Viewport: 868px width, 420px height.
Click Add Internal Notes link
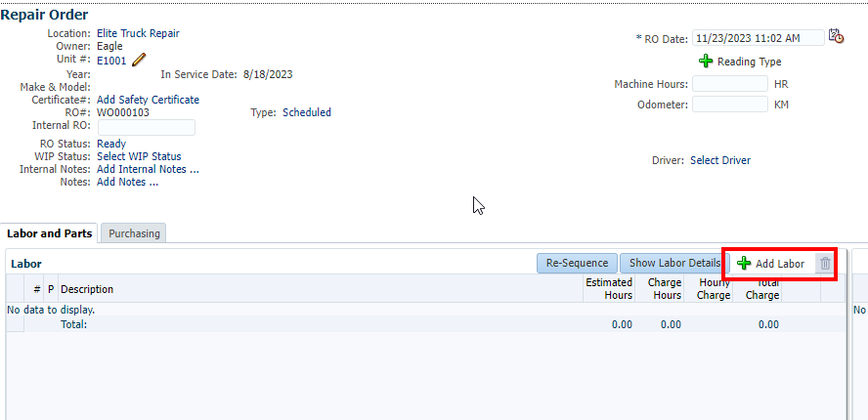pyautogui.click(x=148, y=169)
